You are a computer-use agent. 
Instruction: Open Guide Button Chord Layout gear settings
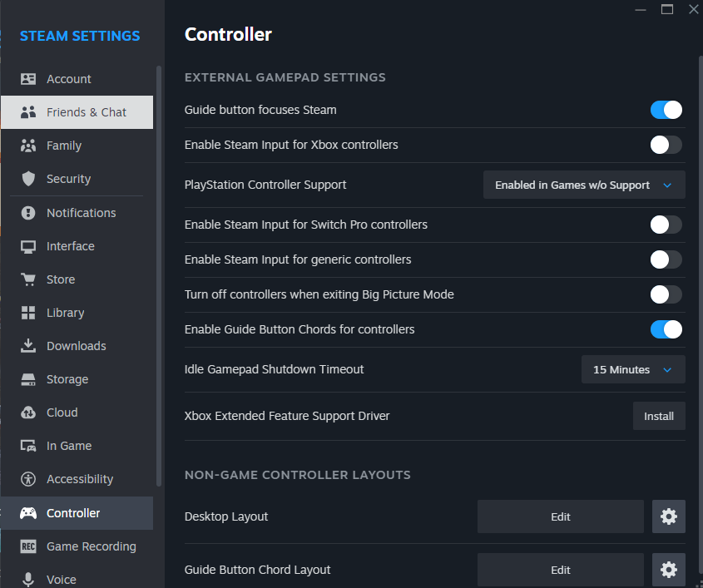click(x=669, y=570)
